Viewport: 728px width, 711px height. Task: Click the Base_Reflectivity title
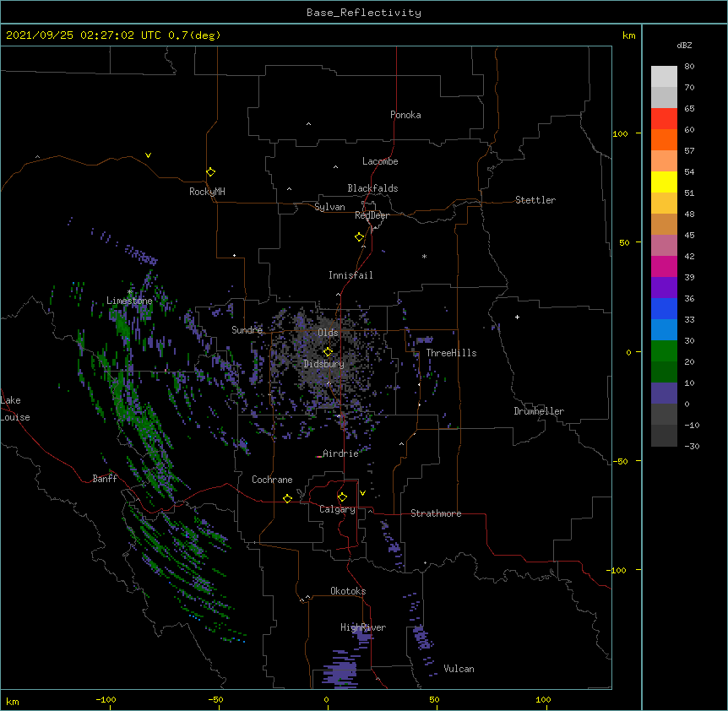pos(364,13)
